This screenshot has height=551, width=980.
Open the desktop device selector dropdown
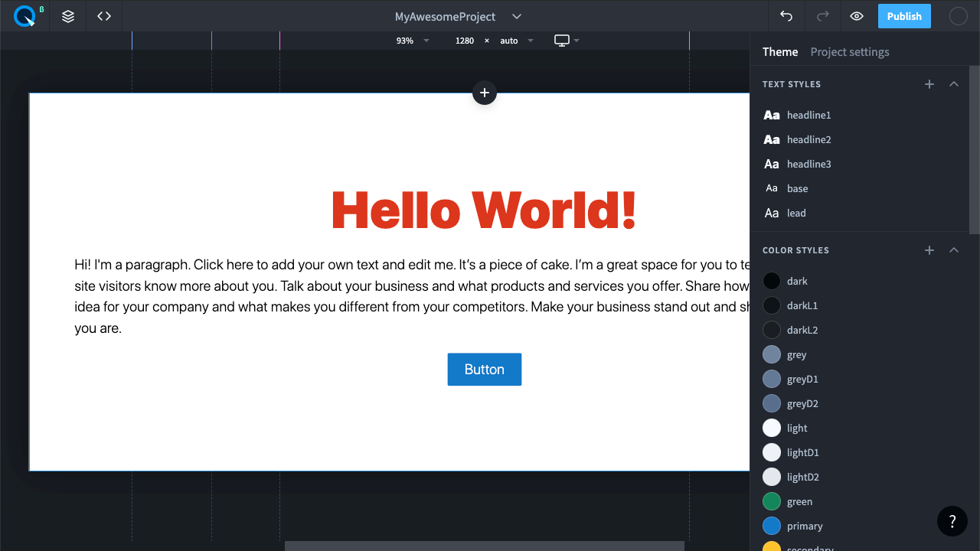click(x=567, y=41)
